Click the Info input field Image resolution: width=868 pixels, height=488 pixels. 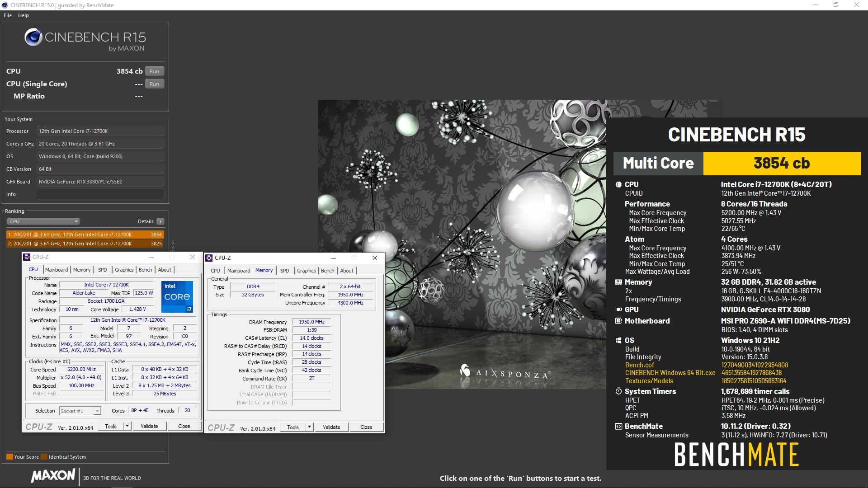(100, 194)
